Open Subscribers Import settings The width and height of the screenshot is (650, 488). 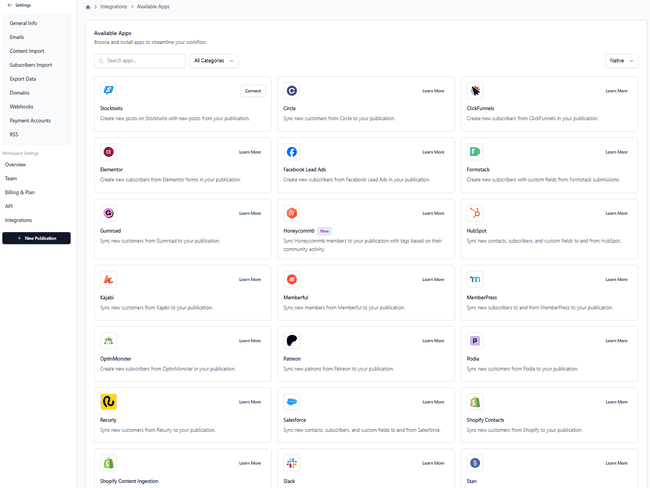tap(31, 65)
